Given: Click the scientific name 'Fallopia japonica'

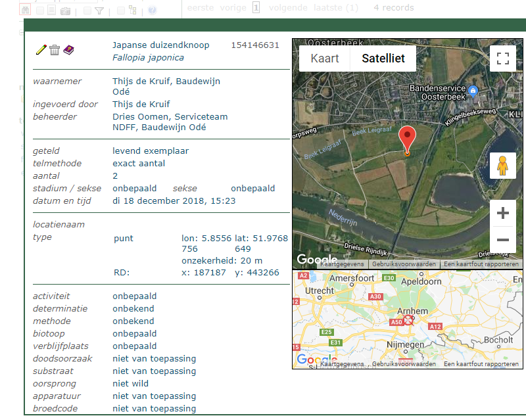Looking at the screenshot, I should click(x=148, y=58).
